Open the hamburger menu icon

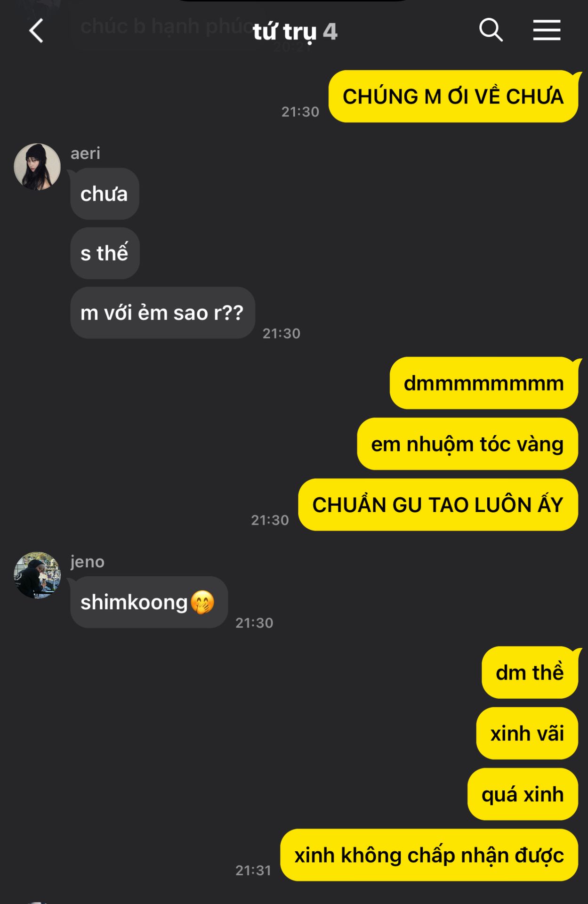(x=547, y=30)
